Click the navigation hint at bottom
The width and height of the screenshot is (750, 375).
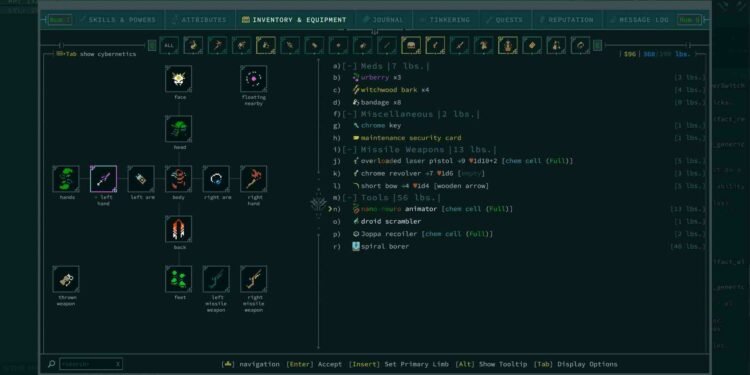[250, 364]
